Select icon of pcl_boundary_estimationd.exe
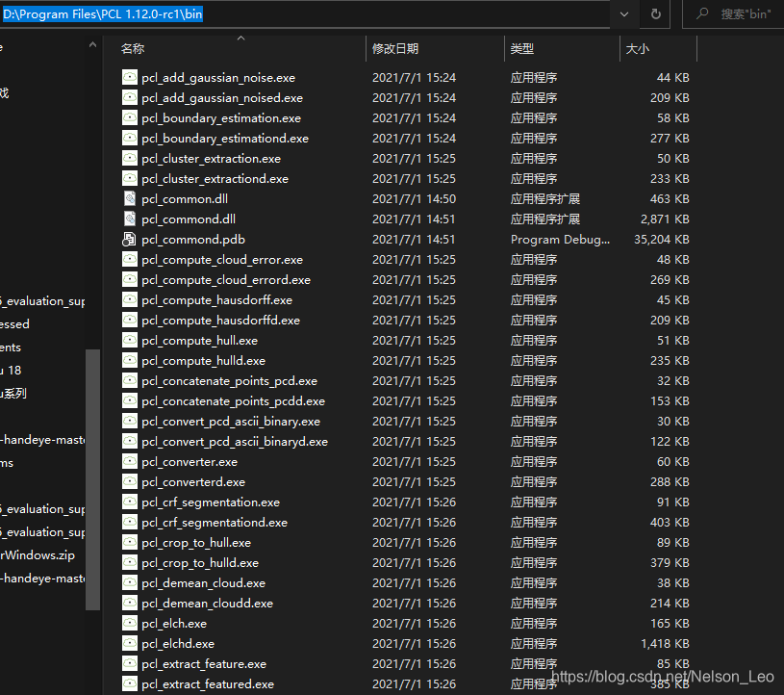 pyautogui.click(x=130, y=138)
